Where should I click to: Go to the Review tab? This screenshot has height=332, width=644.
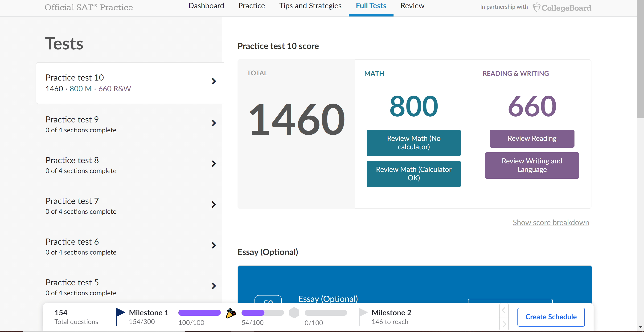[x=413, y=6]
